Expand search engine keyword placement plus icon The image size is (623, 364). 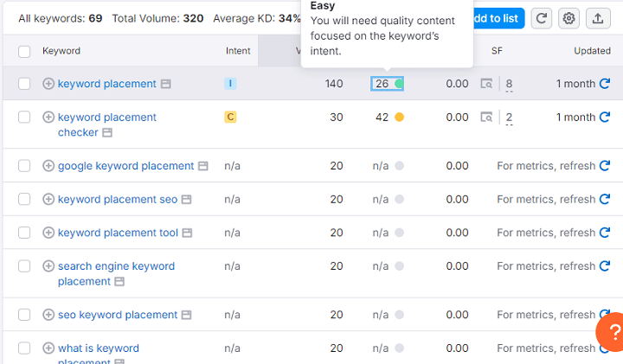click(48, 266)
